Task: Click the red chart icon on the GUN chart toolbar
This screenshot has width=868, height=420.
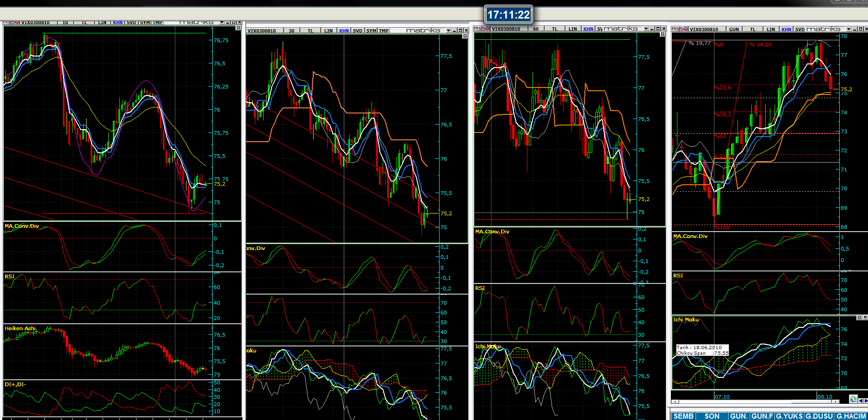Action: tap(684, 29)
